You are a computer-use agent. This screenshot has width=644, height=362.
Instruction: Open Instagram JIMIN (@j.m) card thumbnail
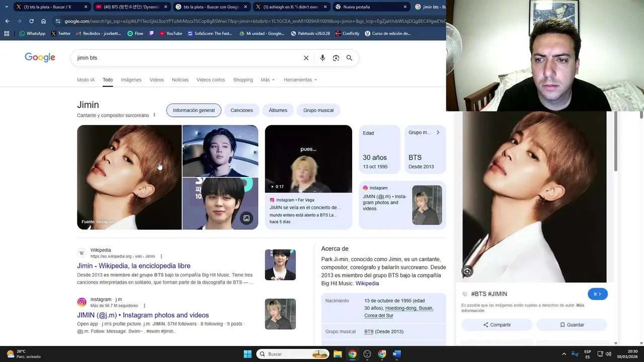click(x=427, y=205)
